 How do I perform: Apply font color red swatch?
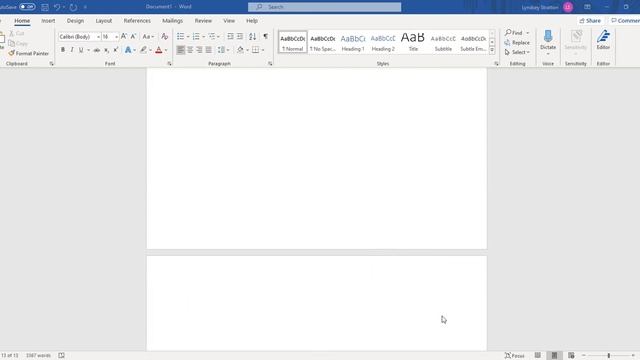(159, 50)
